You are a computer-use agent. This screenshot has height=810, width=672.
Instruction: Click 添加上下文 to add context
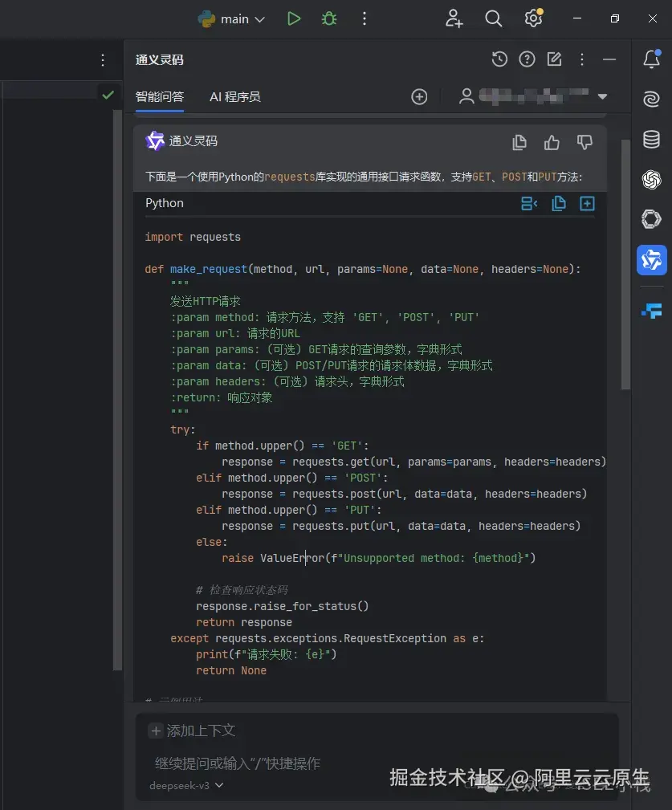(x=192, y=731)
